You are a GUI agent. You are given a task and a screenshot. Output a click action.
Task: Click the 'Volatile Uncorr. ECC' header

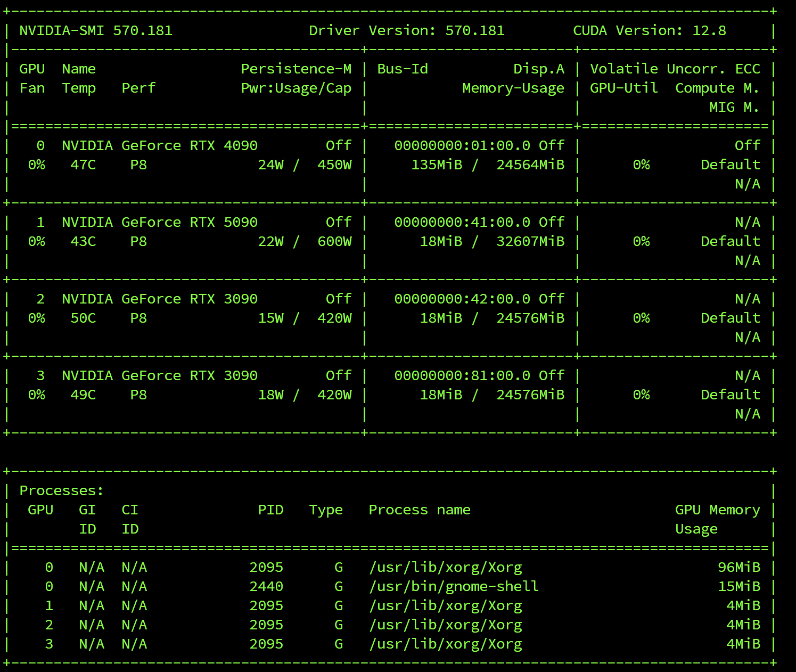click(675, 69)
